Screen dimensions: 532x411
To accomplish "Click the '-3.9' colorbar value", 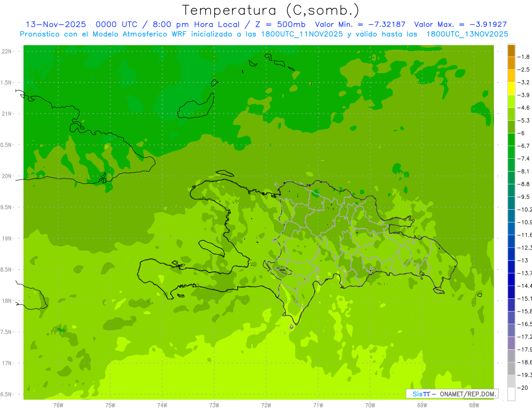I will [524, 95].
